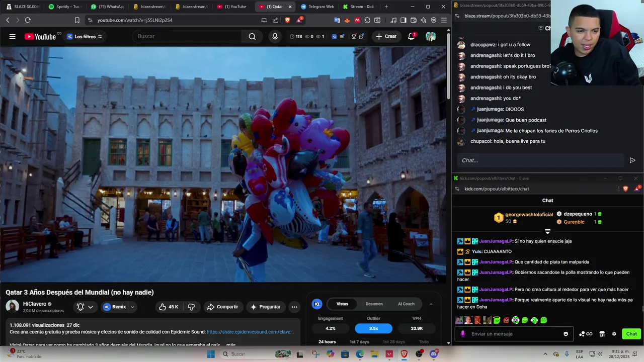Open YouTube notifications bell
This screenshot has height=362, width=644.
[412, 36]
